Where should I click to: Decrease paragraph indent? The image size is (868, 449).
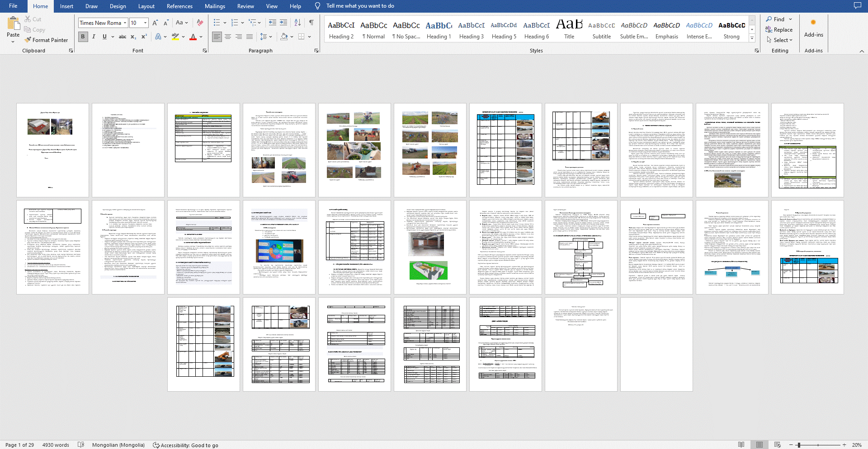273,23
